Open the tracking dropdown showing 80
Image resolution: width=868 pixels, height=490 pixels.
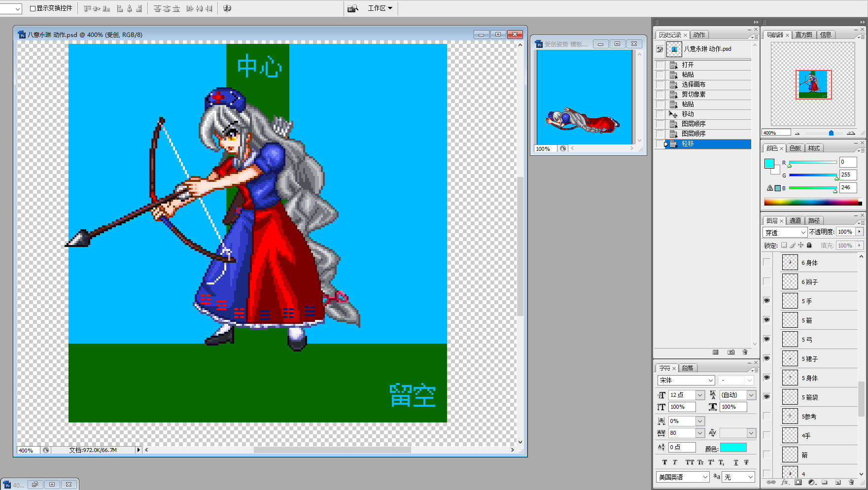pyautogui.click(x=700, y=433)
